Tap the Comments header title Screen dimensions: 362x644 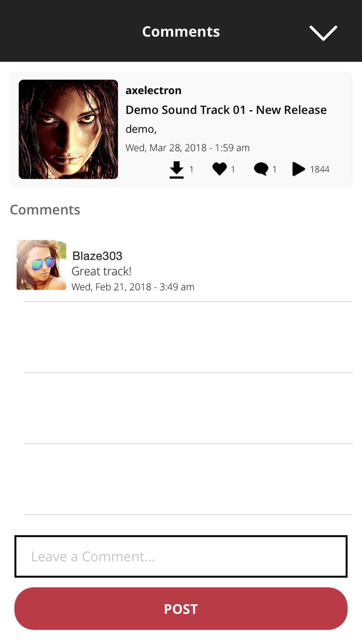[x=181, y=32]
